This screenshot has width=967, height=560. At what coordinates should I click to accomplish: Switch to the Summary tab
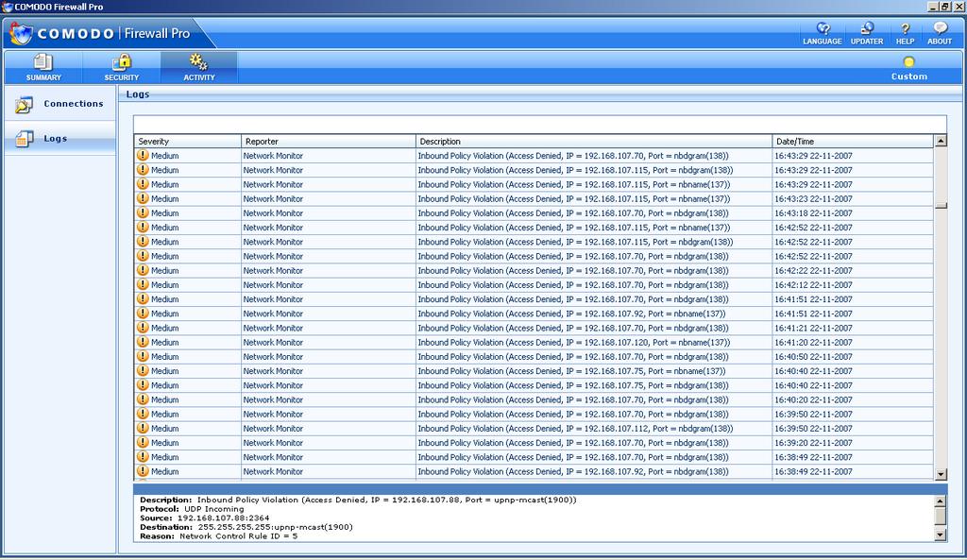tap(43, 67)
